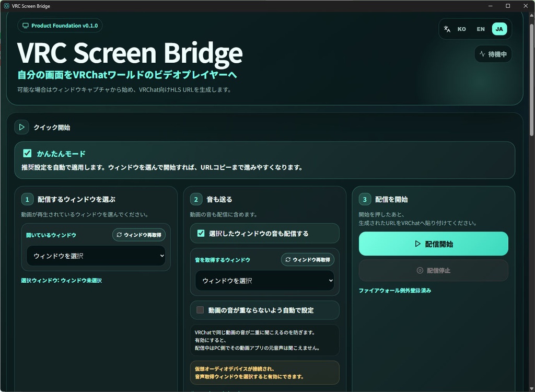Maximize the VRC Screen Bridge window
The width and height of the screenshot is (535, 392).
click(508, 6)
